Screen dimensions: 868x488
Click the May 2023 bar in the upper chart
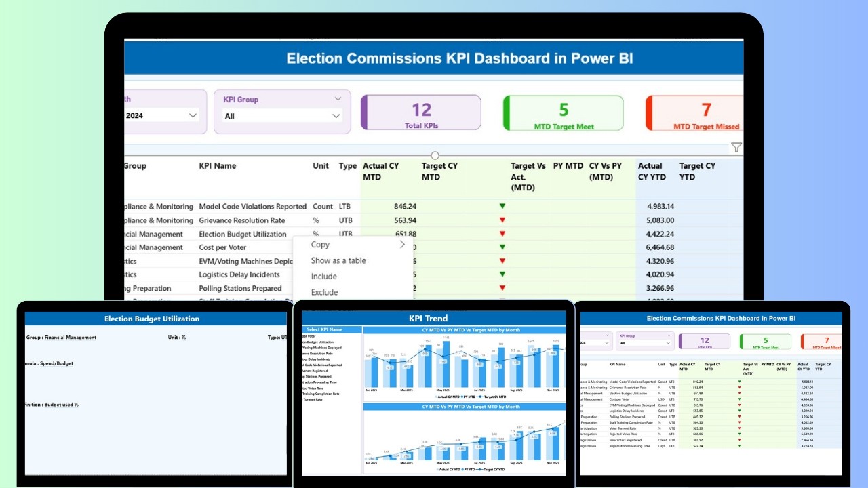click(446, 363)
